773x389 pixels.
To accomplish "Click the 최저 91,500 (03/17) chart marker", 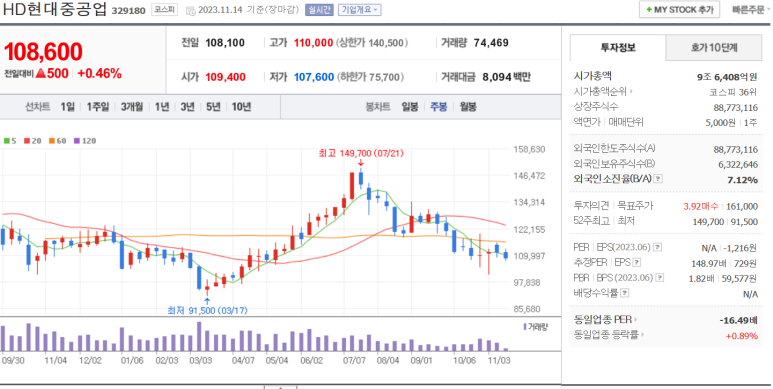I will (207, 311).
